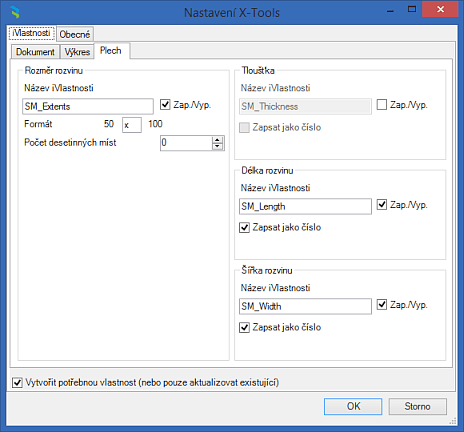Increase decimal places with the up arrow
This screenshot has height=432, width=464.
(x=217, y=140)
